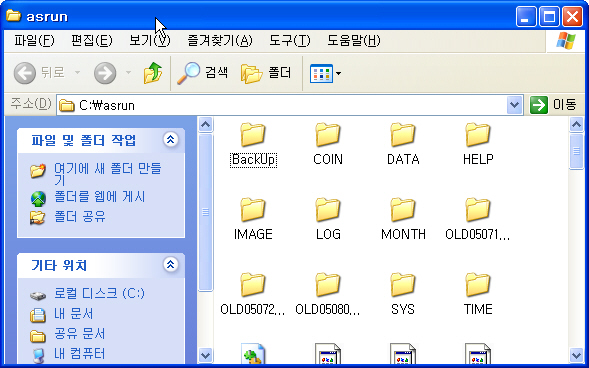This screenshot has width=589, height=368.
Task: Click the BackUp folder name label
Action: (253, 160)
